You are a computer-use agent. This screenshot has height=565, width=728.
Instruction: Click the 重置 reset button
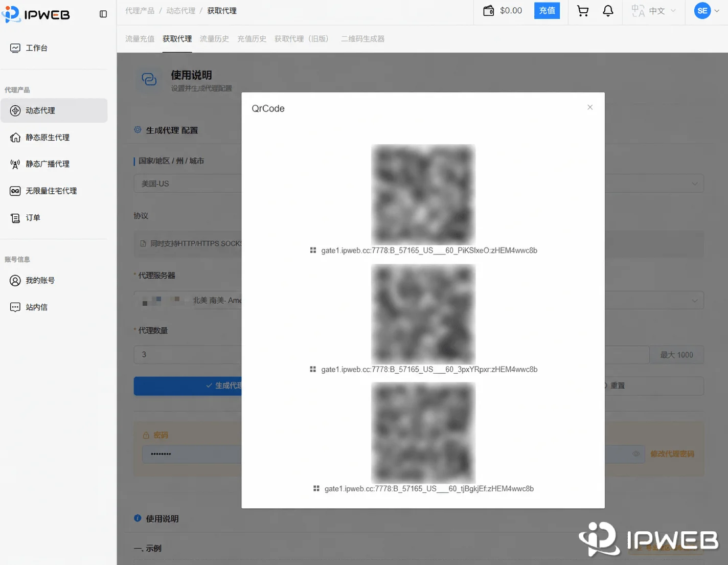coord(654,386)
